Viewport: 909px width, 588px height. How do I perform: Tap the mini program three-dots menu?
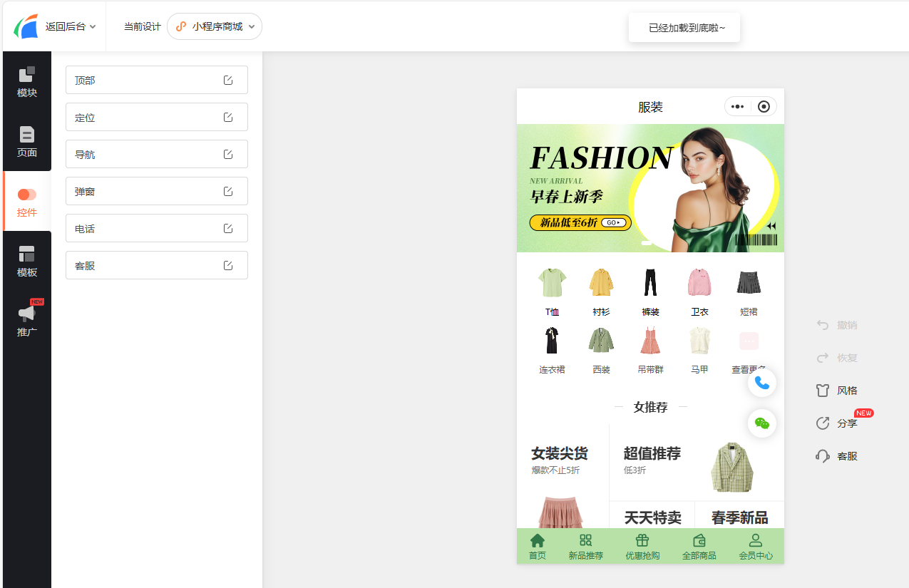pyautogui.click(x=738, y=107)
